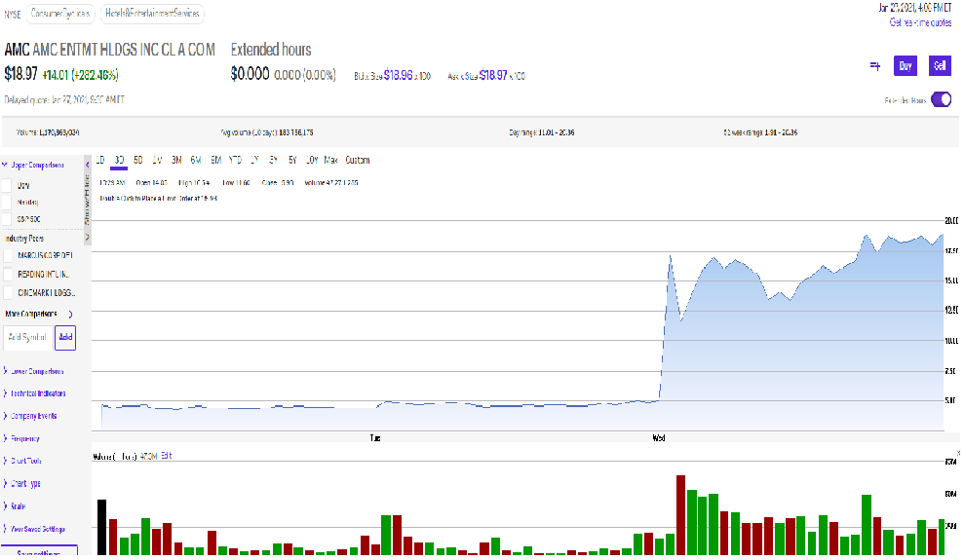Click the Buy button

[905, 65]
